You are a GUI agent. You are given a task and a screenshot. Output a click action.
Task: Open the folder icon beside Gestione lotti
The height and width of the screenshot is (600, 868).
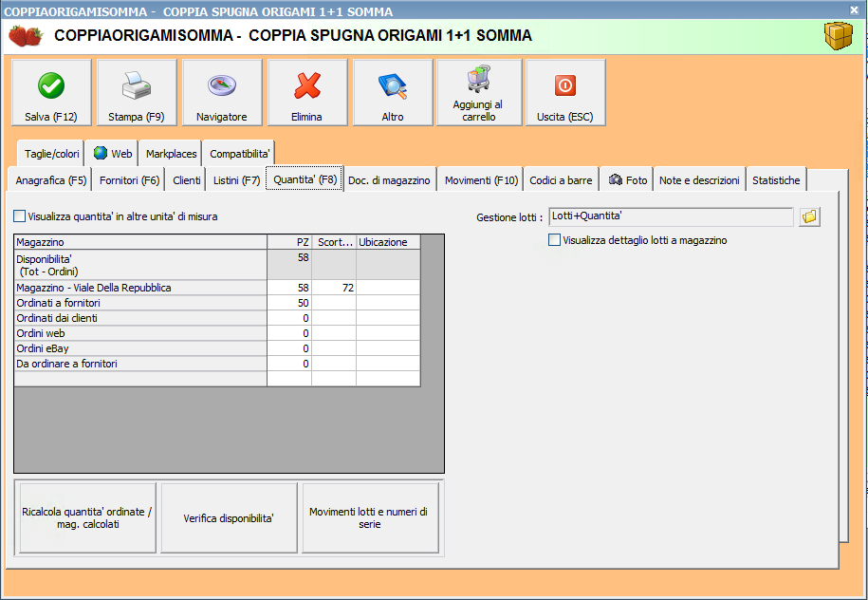click(809, 217)
